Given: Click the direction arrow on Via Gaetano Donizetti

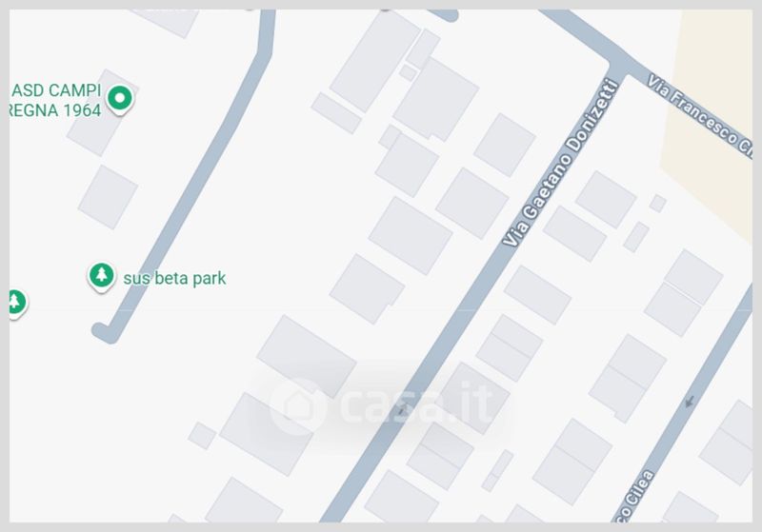Looking at the screenshot, I should [x=401, y=410].
